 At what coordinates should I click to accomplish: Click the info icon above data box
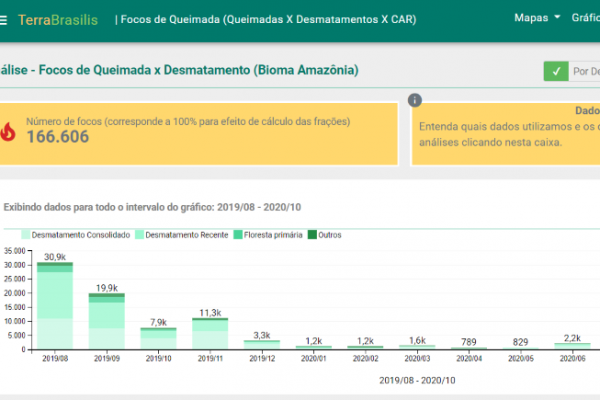[x=415, y=100]
